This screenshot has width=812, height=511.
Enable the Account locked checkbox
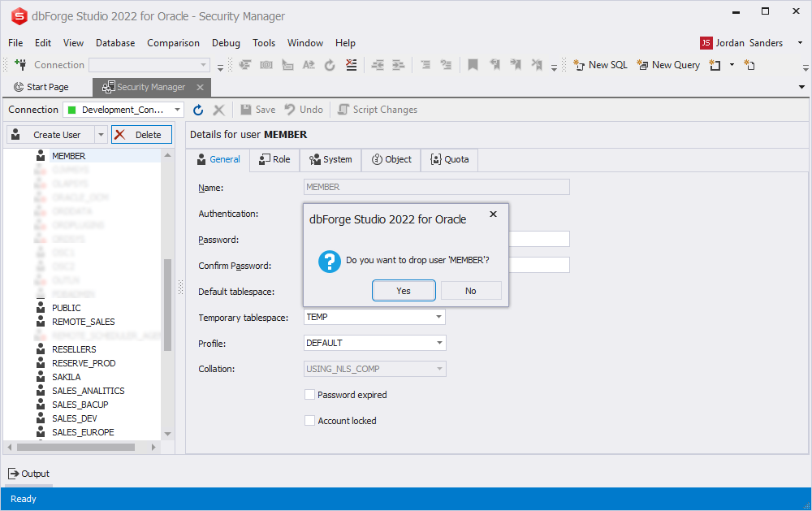309,421
